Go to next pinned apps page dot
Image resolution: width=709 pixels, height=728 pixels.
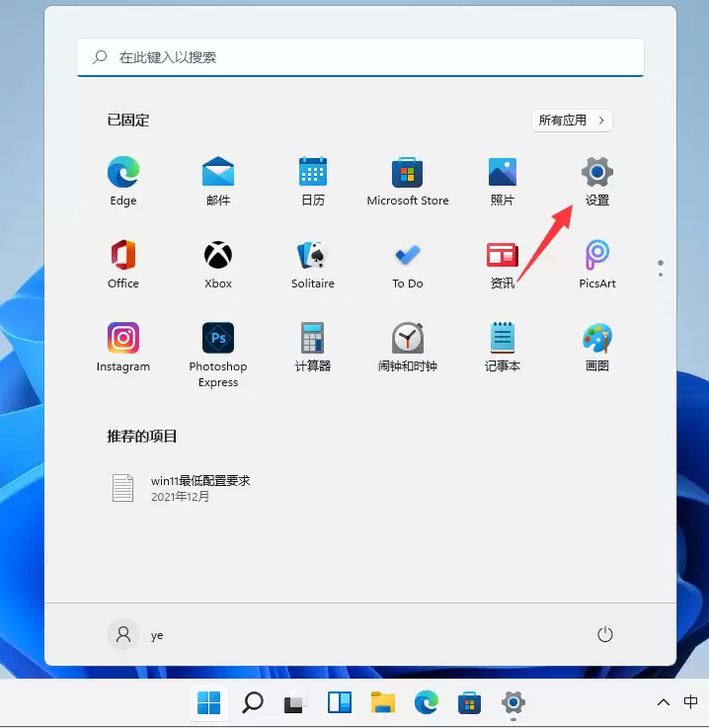pos(661,275)
